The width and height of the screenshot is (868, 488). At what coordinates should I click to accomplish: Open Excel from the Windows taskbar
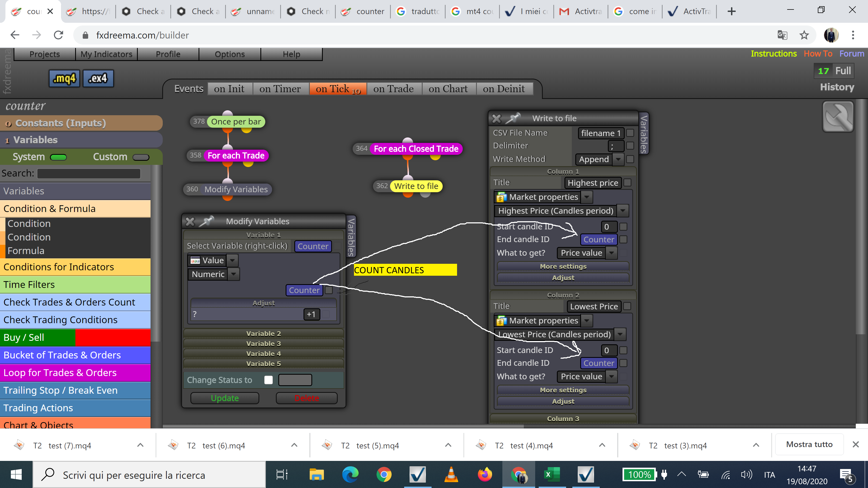pyautogui.click(x=552, y=474)
